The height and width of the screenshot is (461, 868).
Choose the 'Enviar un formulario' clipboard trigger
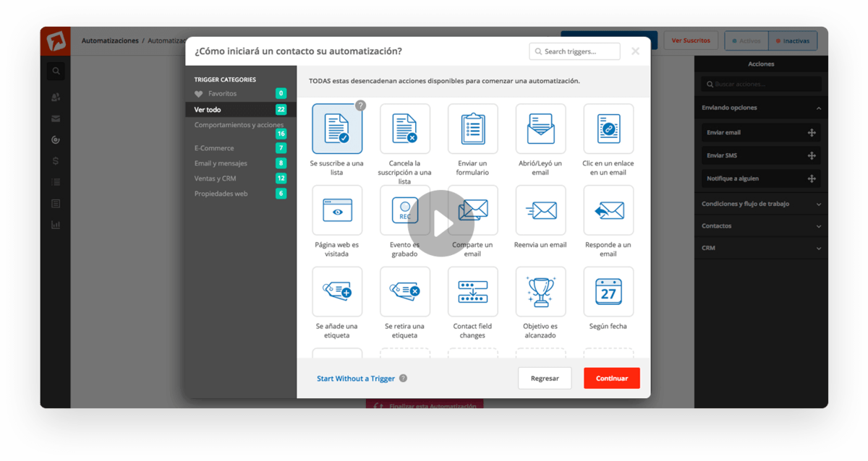tap(472, 129)
